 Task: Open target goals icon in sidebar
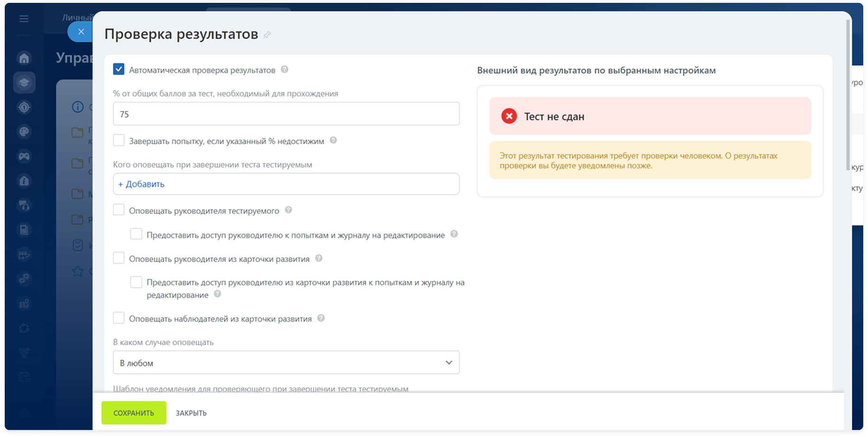(x=24, y=107)
